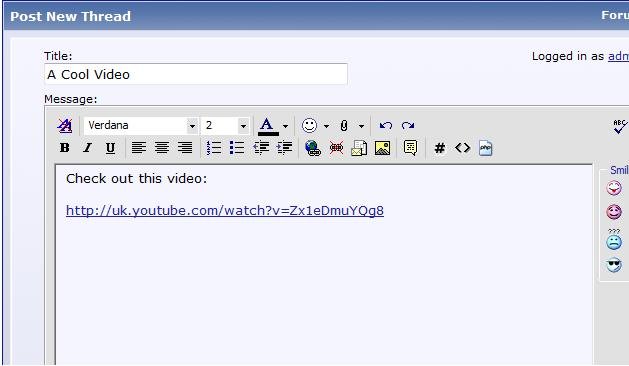Click the Wrap PHP tags icon
The image size is (629, 366).
pos(485,148)
